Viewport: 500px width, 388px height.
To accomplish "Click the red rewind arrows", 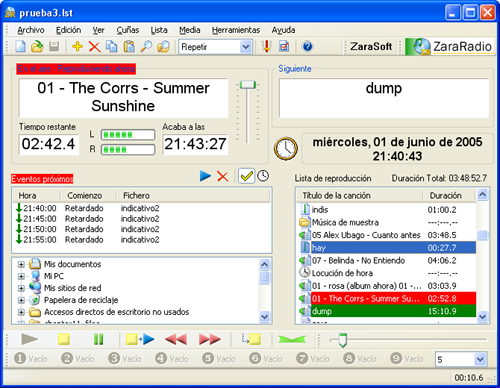I will [x=176, y=339].
